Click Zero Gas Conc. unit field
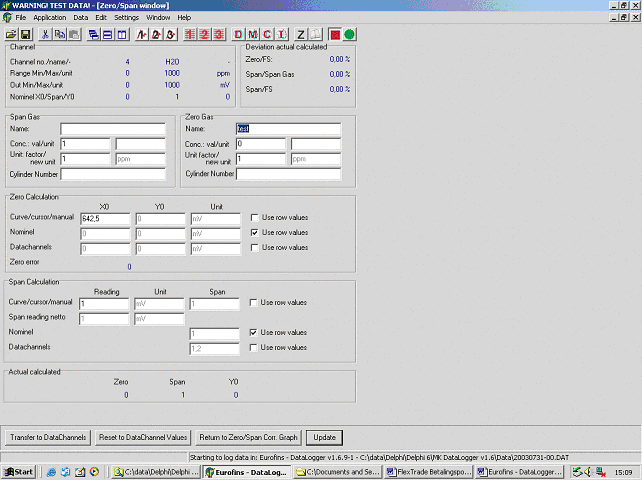 pyautogui.click(x=316, y=144)
